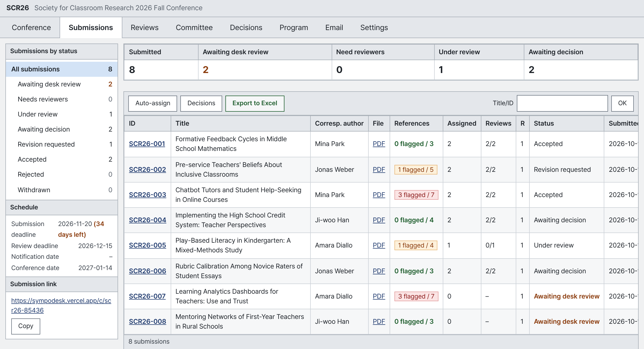This screenshot has height=349, width=644.
Task: Open the Program tab
Action: (x=294, y=28)
